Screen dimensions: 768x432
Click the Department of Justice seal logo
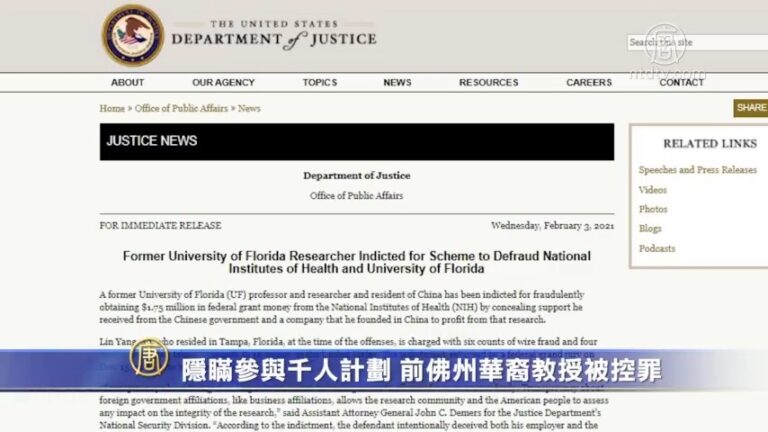[x=132, y=36]
